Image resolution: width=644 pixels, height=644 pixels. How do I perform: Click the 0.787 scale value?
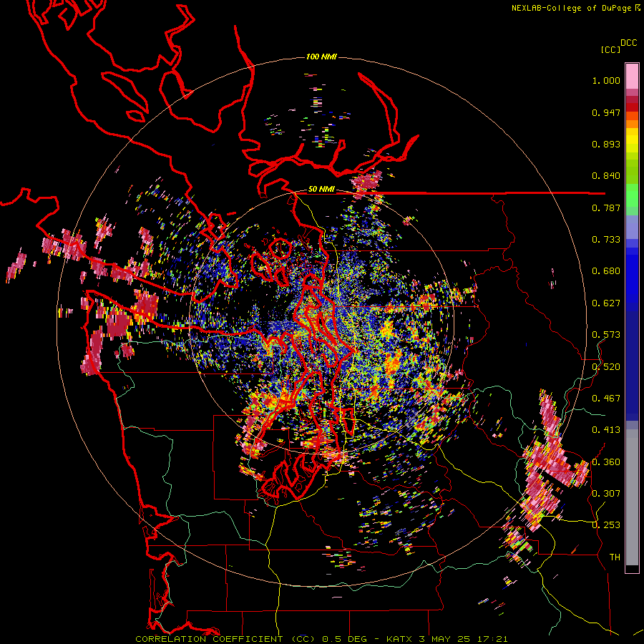click(x=606, y=208)
